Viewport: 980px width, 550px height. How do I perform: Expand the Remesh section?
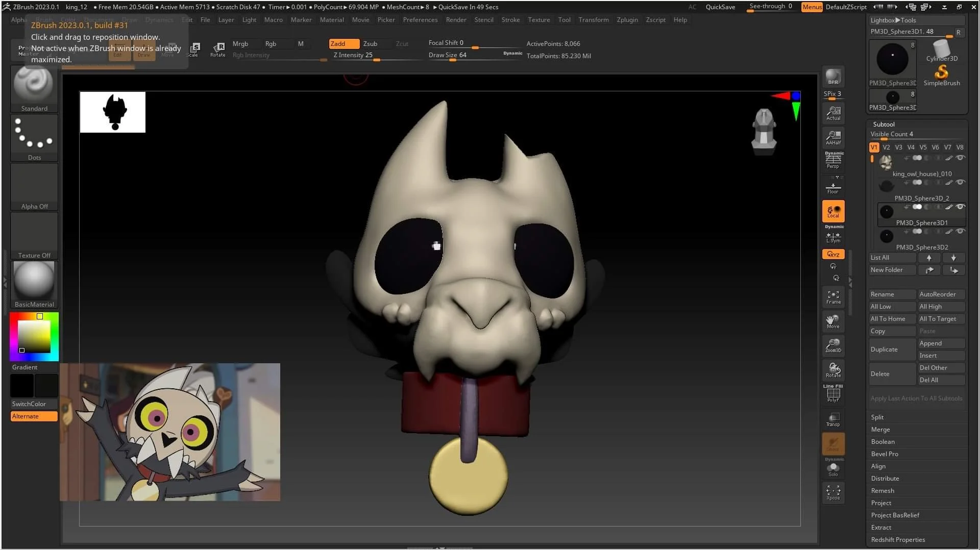pos(917,491)
